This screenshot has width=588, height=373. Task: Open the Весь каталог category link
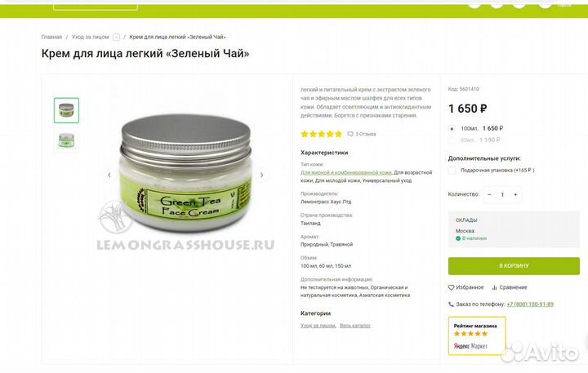(x=355, y=326)
